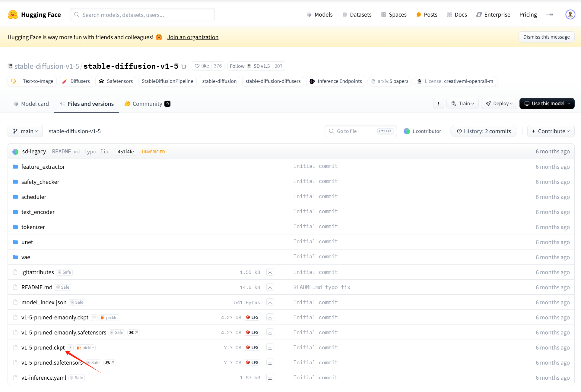Open the scheduler folder
The height and width of the screenshot is (392, 581).
34,197
